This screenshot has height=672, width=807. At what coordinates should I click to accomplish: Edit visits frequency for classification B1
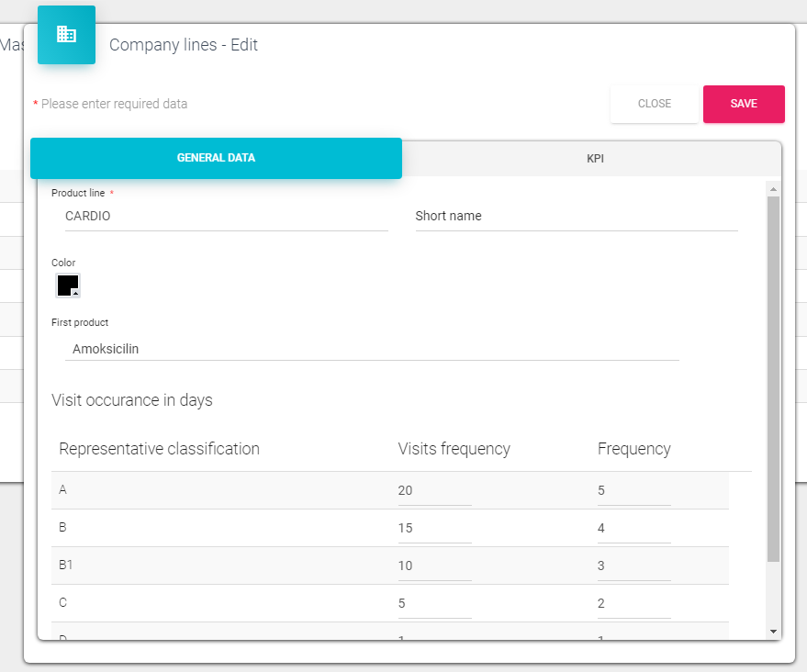pos(434,566)
